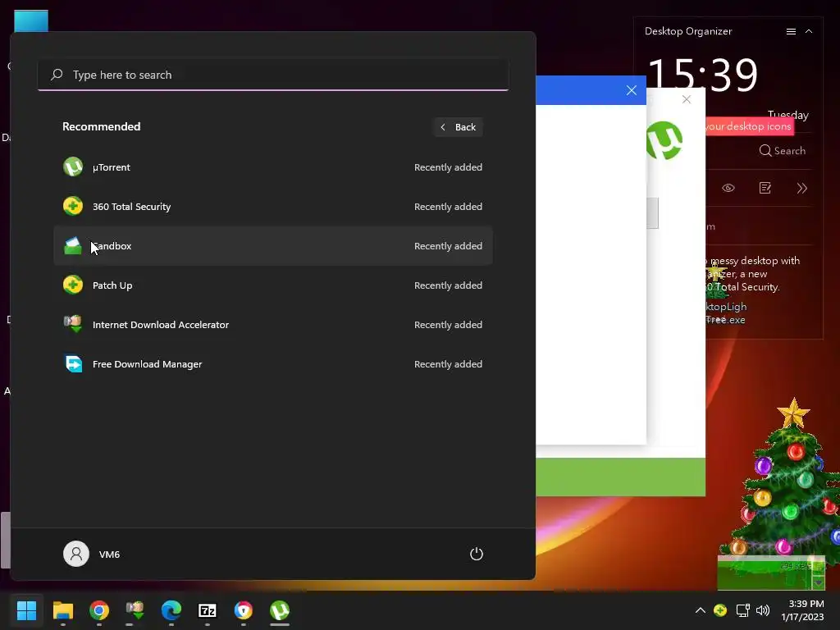
Task: Open Desktop Organizer hamburger menu
Action: [791, 32]
